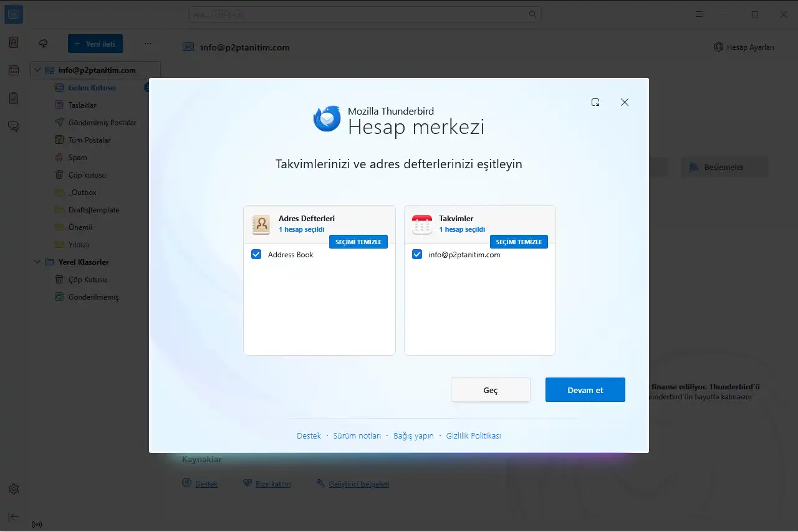Click the global search field
This screenshot has height=532, width=798.
pos(365,14)
